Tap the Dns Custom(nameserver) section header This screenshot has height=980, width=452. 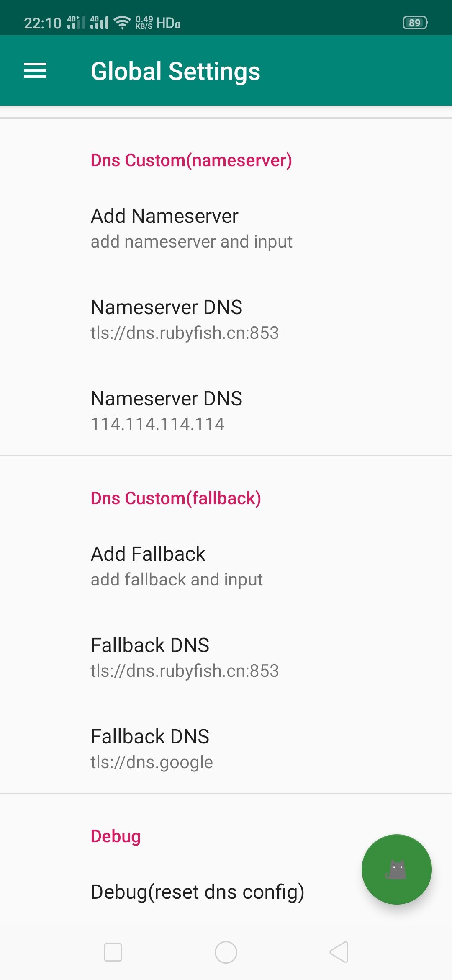coord(191,160)
